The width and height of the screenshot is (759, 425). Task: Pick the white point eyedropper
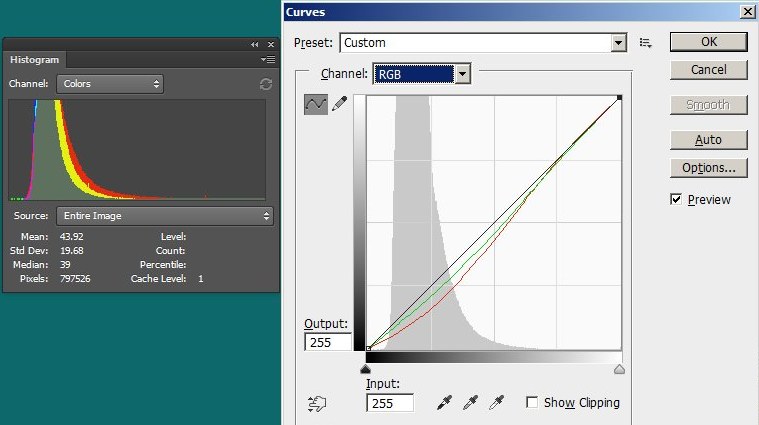pyautogui.click(x=496, y=403)
